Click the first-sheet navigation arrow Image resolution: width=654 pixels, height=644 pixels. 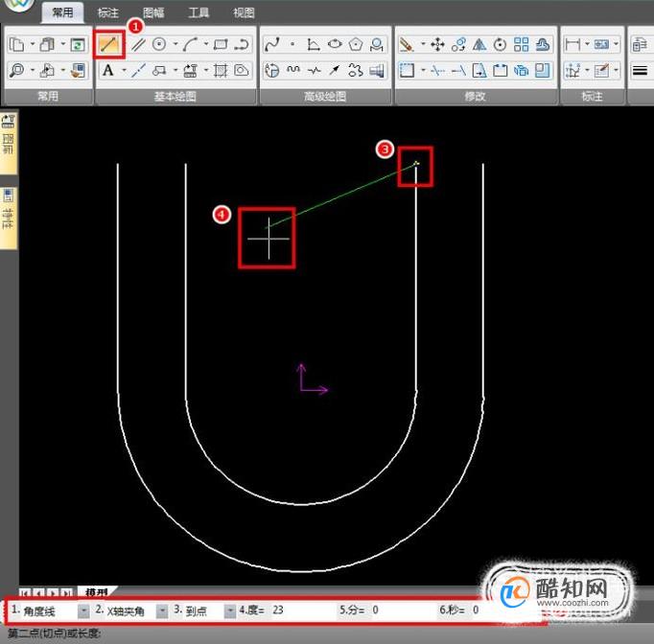25,593
